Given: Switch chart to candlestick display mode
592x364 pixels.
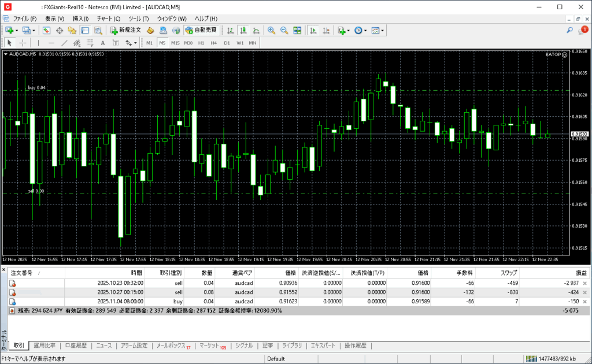Looking at the screenshot, I should [x=243, y=30].
